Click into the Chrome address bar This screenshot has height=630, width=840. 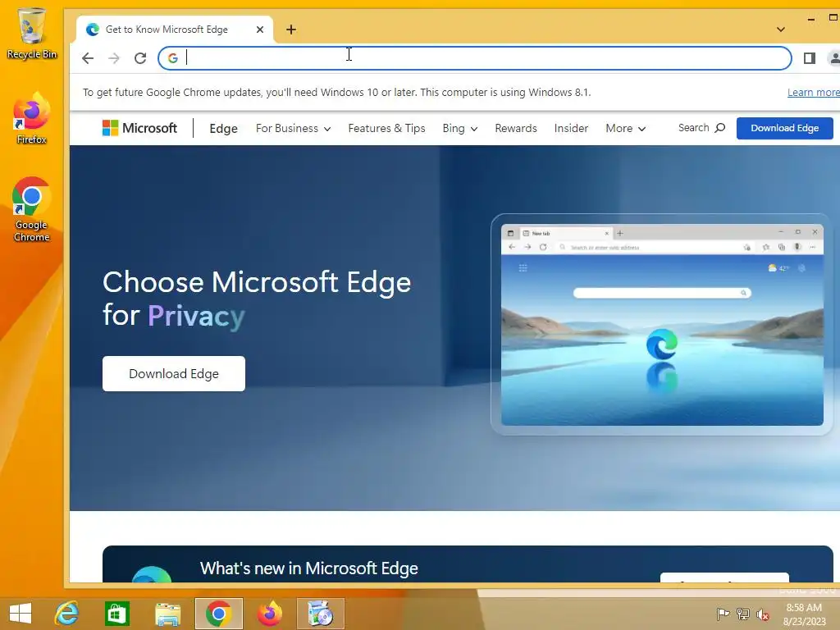pyautogui.click(x=475, y=58)
